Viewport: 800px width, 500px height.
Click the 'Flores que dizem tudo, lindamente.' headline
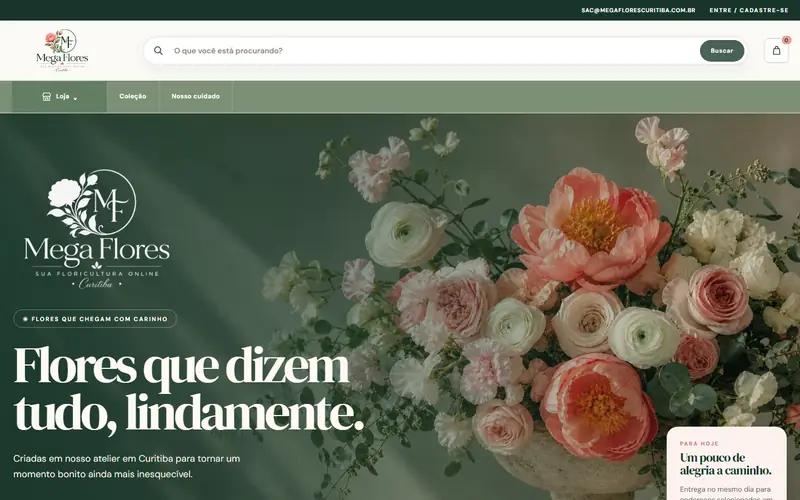pyautogui.click(x=188, y=388)
